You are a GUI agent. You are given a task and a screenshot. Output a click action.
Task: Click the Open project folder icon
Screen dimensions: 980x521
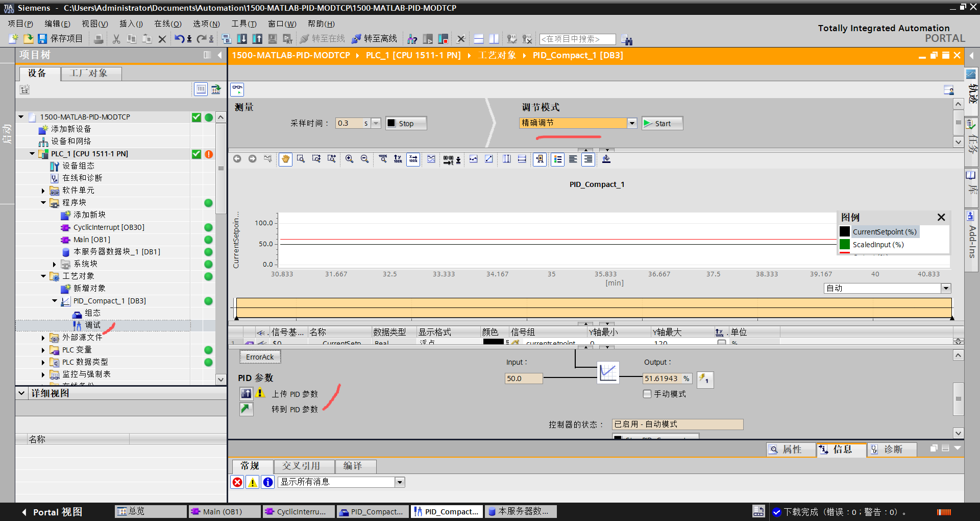(x=28, y=39)
